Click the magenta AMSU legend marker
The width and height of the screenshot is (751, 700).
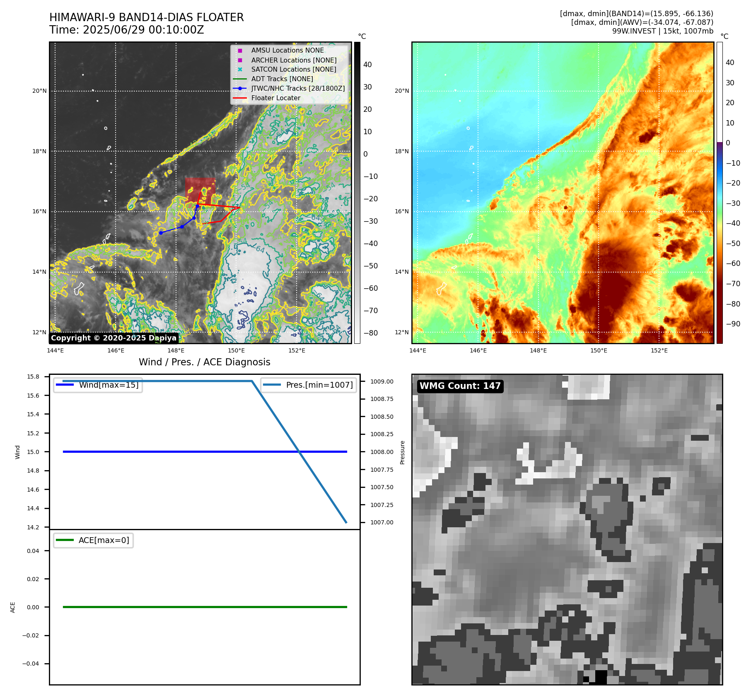240,51
